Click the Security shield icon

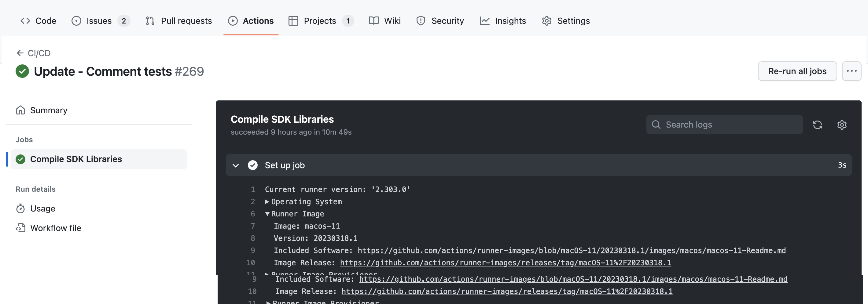pos(421,21)
